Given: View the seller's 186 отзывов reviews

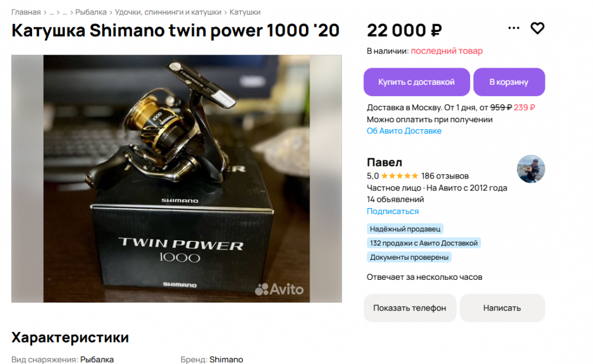Looking at the screenshot, I should click(x=445, y=176).
